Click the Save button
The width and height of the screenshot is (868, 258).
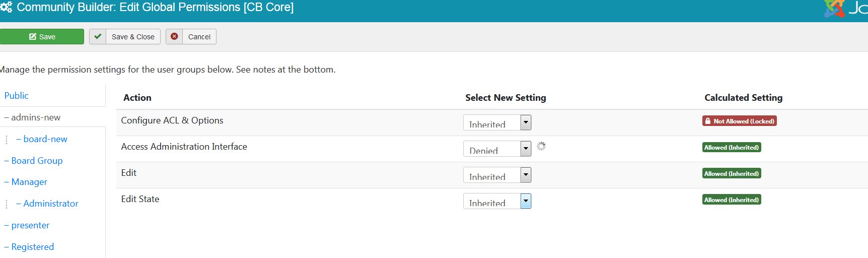coord(42,37)
